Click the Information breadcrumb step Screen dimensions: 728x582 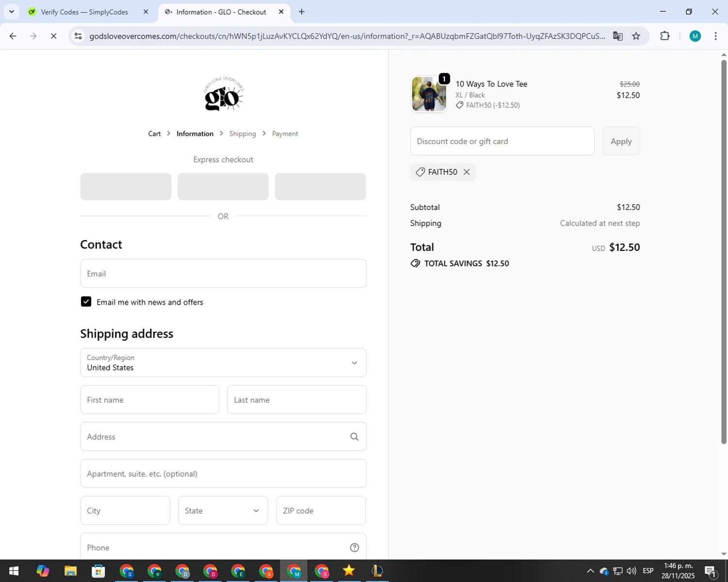tap(195, 134)
